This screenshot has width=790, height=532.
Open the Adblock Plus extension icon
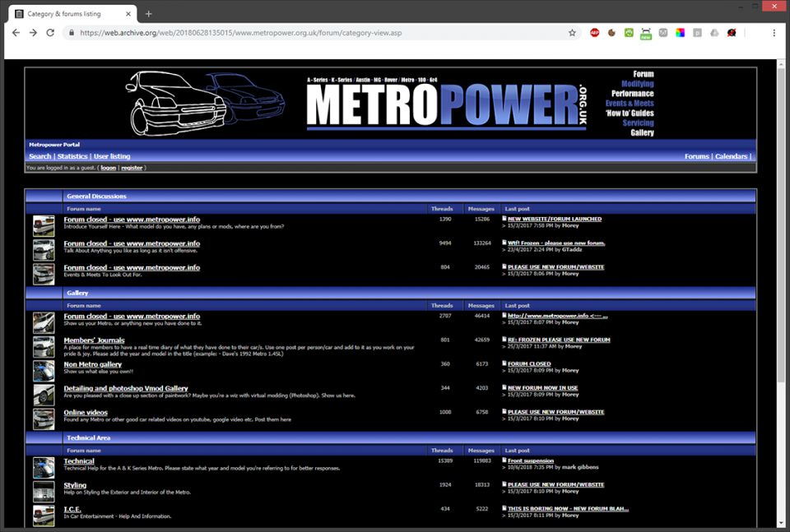[x=594, y=33]
